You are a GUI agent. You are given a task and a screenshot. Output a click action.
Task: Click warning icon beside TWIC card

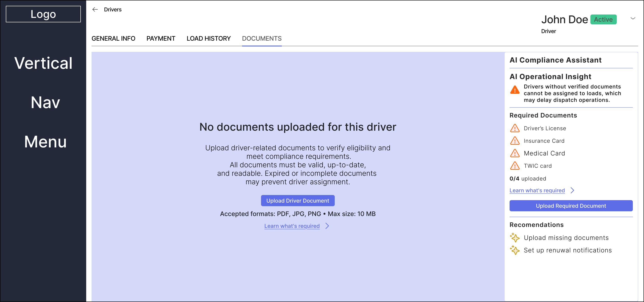coord(515,166)
